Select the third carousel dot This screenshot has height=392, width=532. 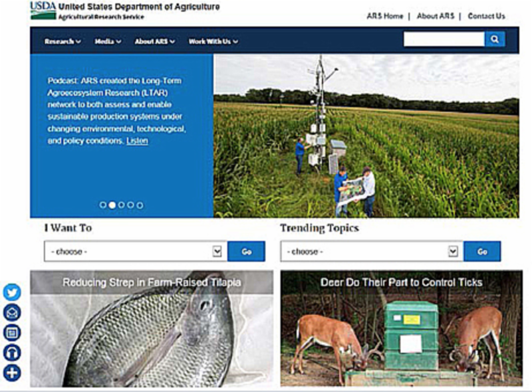tap(121, 205)
